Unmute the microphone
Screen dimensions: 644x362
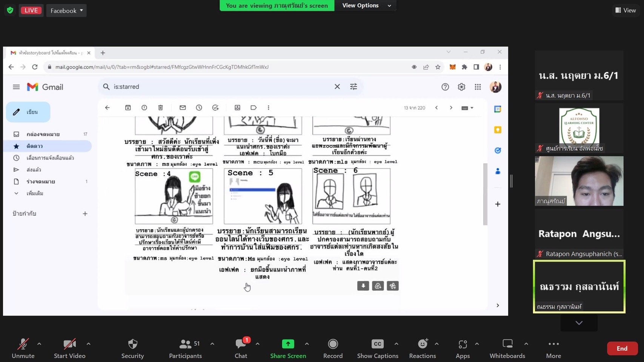tap(23, 344)
